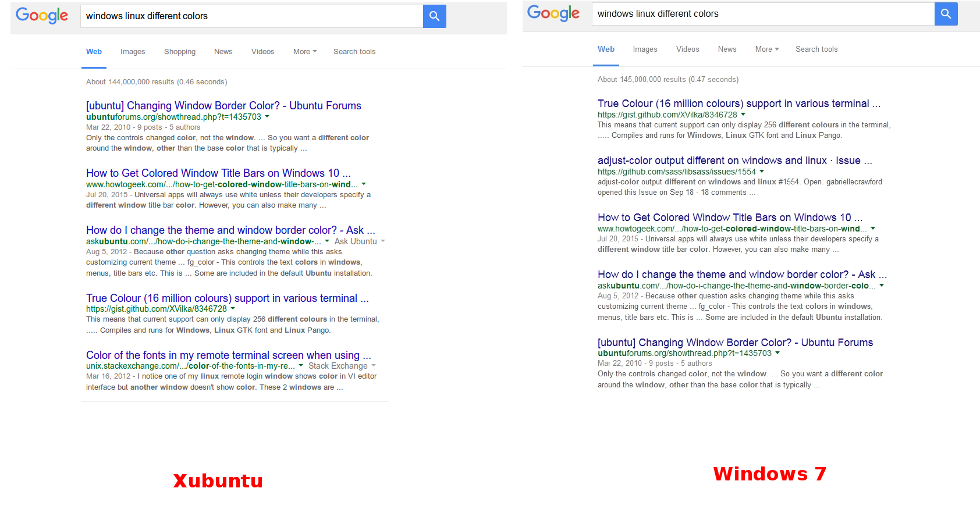Viewport: 980px width, 513px height.
Task: Focus the search box in Windows 7 screenshot
Action: 763,14
